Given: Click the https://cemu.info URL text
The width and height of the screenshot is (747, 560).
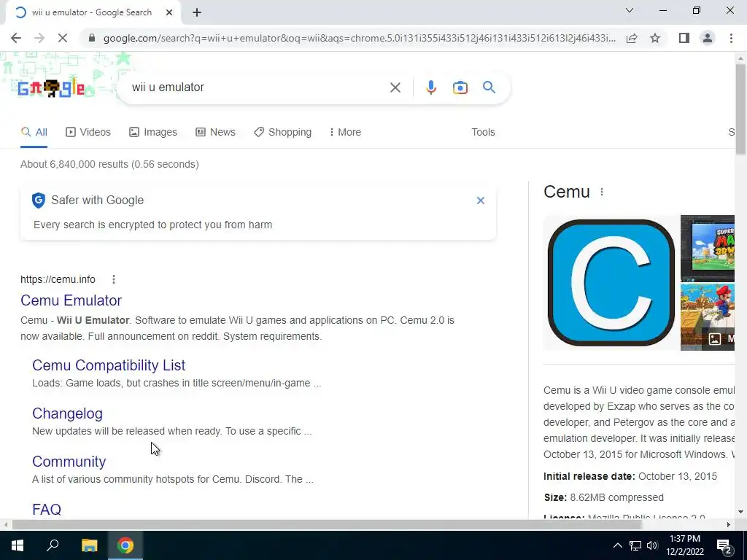Looking at the screenshot, I should click(x=58, y=279).
